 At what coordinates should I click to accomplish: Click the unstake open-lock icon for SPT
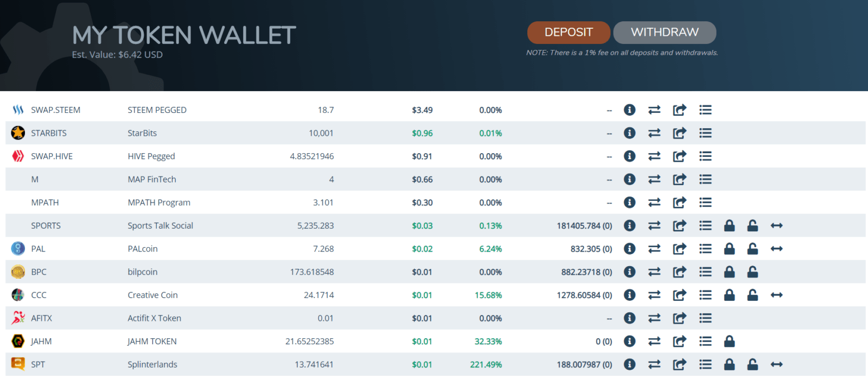point(752,365)
